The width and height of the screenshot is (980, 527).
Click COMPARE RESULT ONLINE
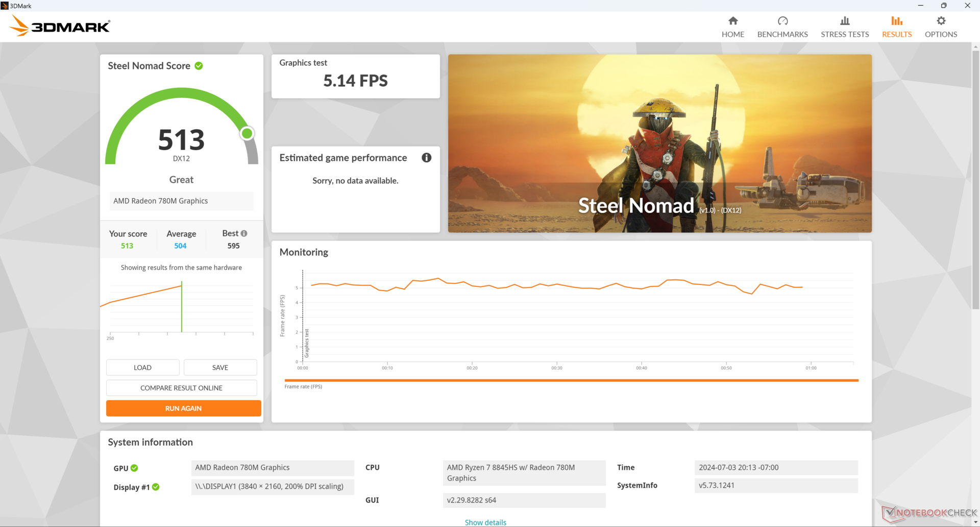click(x=181, y=388)
